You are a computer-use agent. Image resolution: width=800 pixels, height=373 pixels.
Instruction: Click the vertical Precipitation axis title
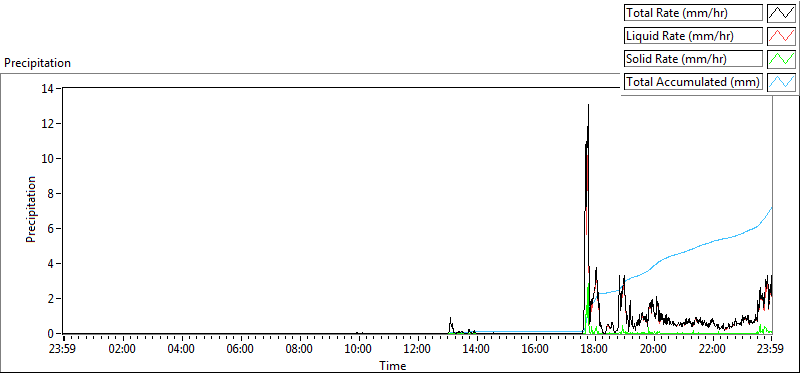(x=31, y=209)
